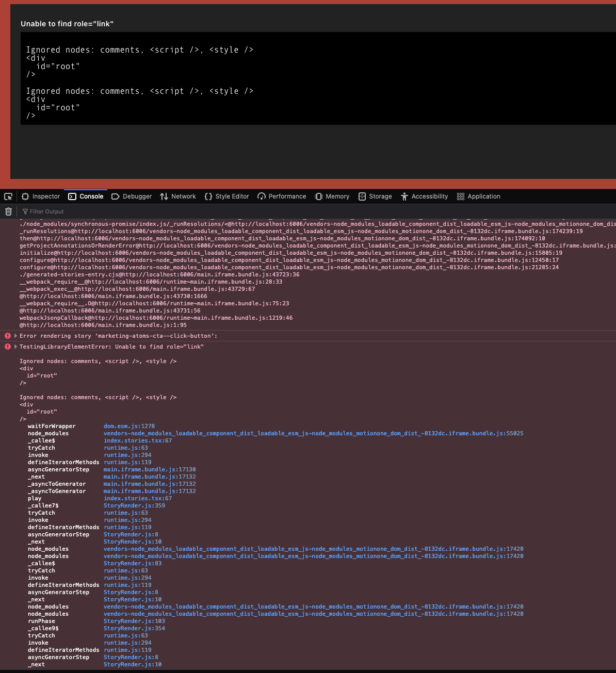
Task: Click the ./generated-stories-entry.cjs trace line
Action: pos(159,274)
